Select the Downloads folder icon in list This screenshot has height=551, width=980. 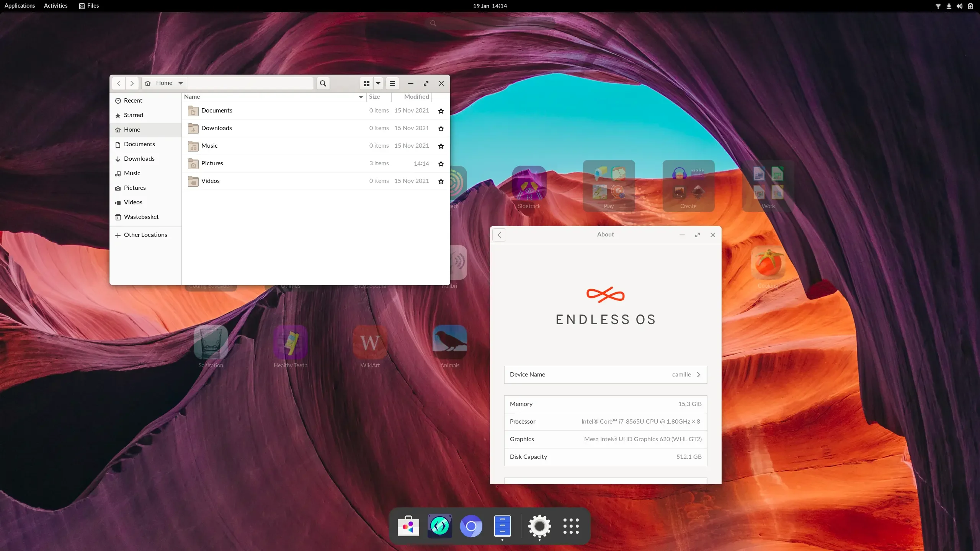coord(193,129)
